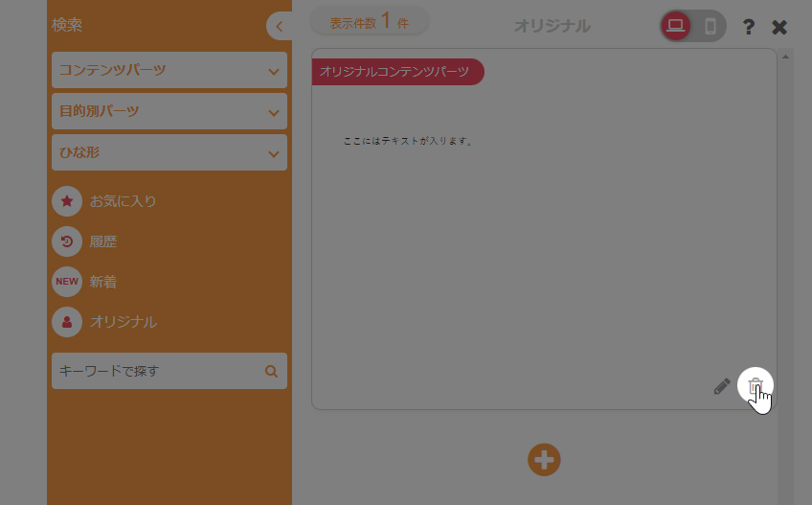Screen dimensions: 812x505
Task: Click the NEW badge icon
Action: 67,282
